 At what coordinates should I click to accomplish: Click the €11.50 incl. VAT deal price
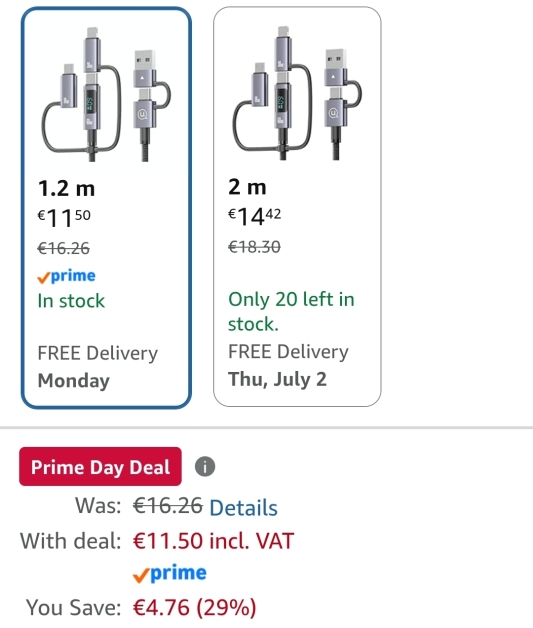pos(213,541)
